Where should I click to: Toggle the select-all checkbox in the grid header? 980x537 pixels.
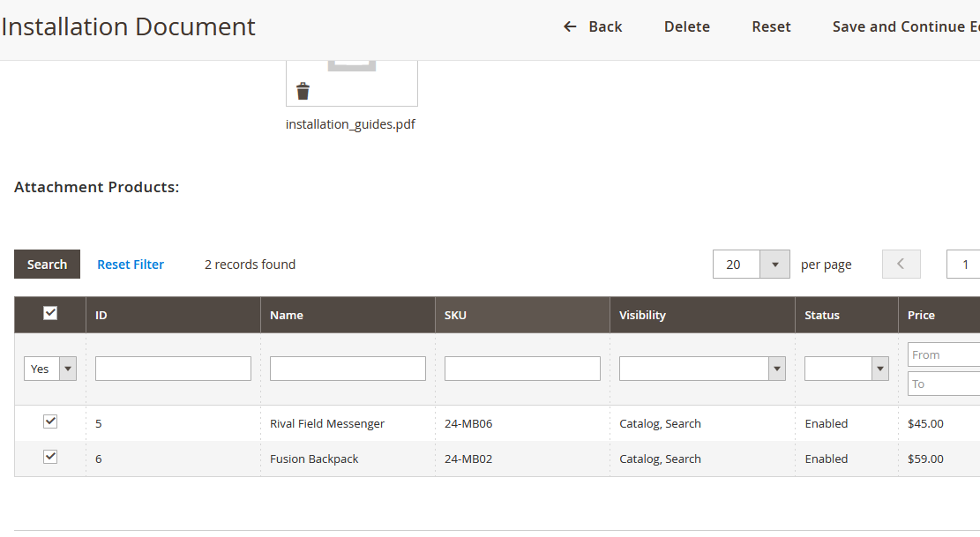(49, 313)
